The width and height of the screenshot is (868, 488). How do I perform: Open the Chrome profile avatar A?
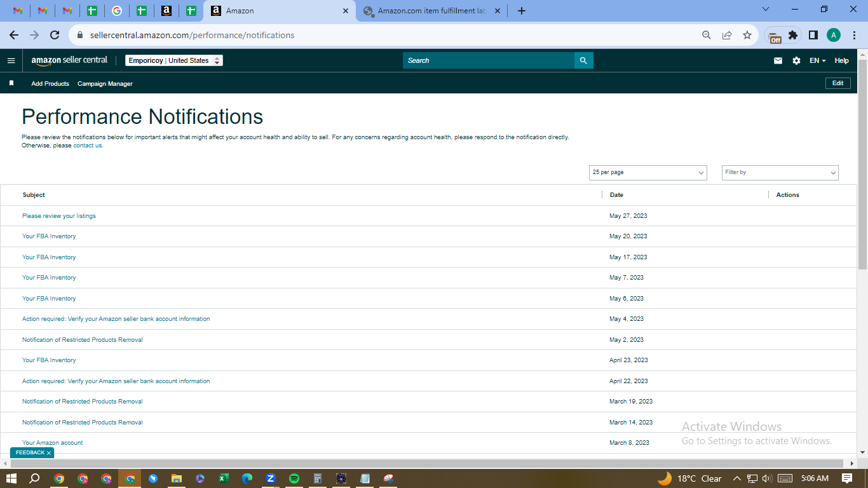[x=834, y=35]
